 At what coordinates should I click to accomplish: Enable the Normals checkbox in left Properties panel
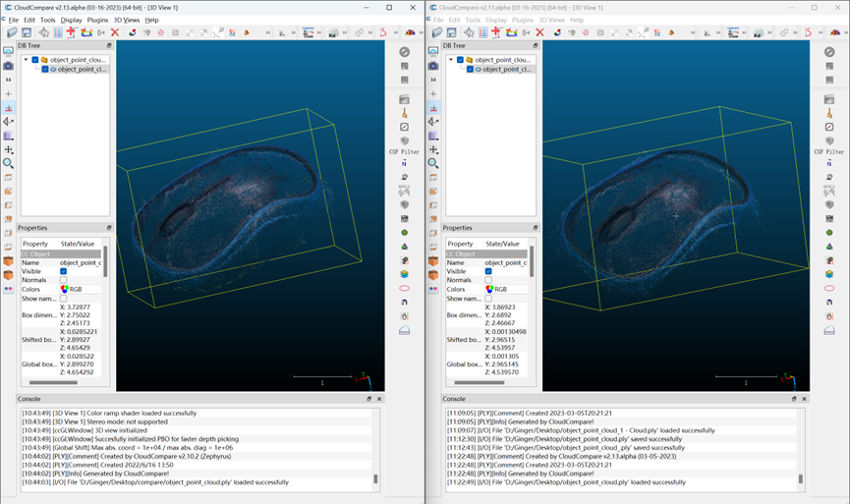click(x=64, y=280)
